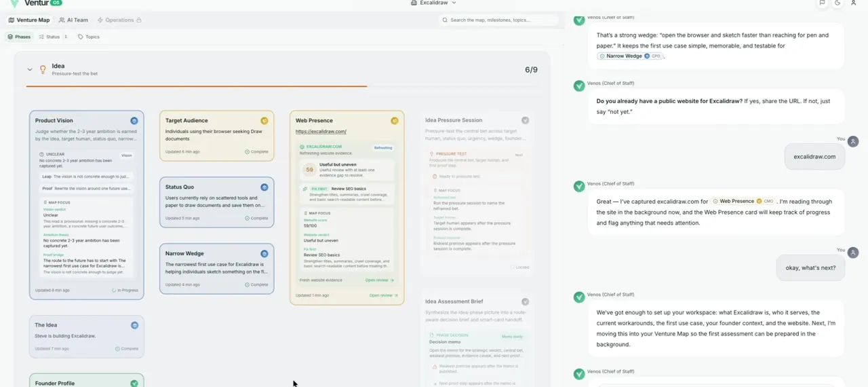The image size is (868, 387).
Task: Click the Narrow Wedge card badge icon
Action: tap(264, 254)
